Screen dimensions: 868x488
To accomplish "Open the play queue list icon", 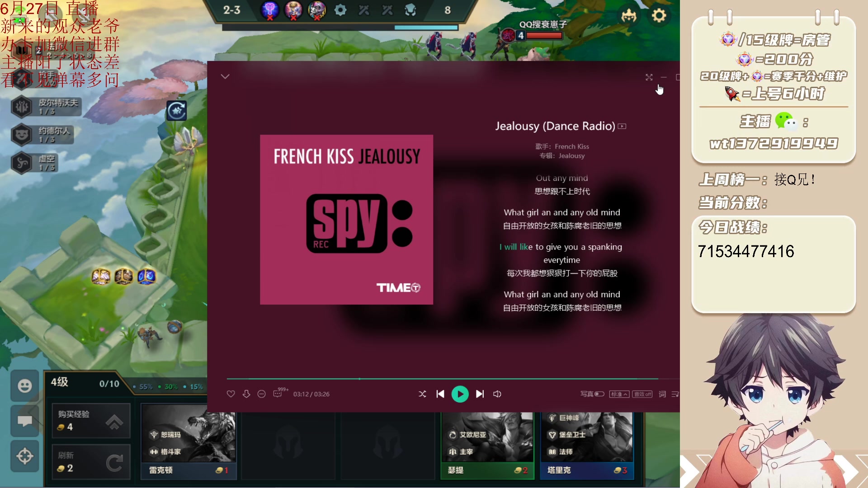I will coord(675,394).
